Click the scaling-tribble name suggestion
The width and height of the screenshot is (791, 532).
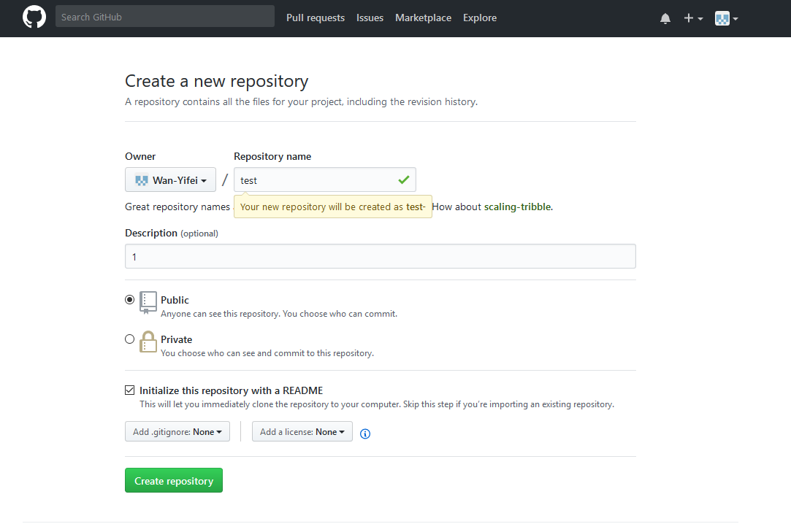517,207
